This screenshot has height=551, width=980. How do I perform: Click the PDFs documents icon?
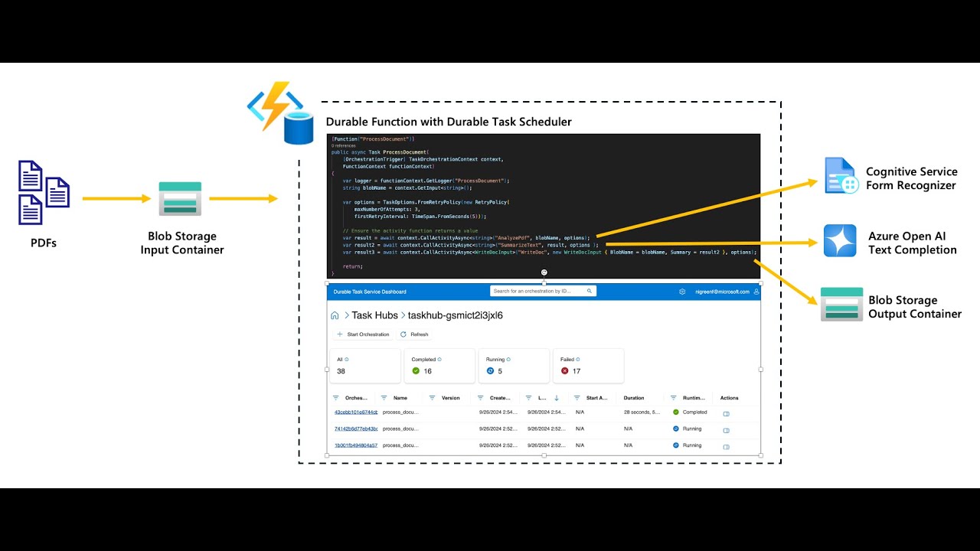pos(44,192)
